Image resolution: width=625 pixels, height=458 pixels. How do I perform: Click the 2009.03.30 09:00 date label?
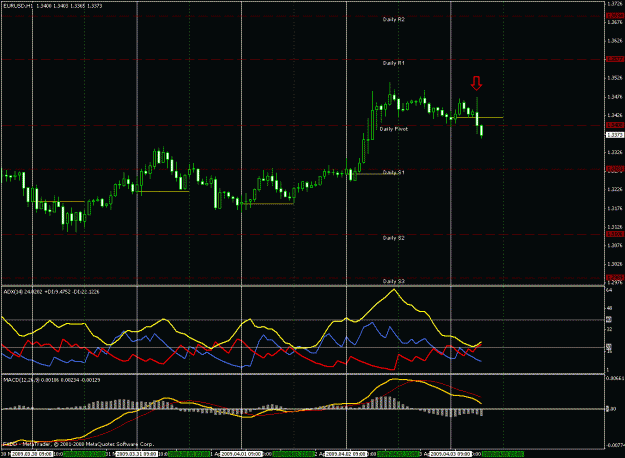pos(31,454)
